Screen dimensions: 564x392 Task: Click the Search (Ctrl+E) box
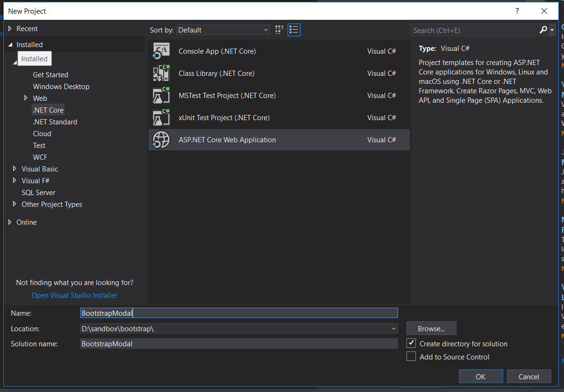475,30
